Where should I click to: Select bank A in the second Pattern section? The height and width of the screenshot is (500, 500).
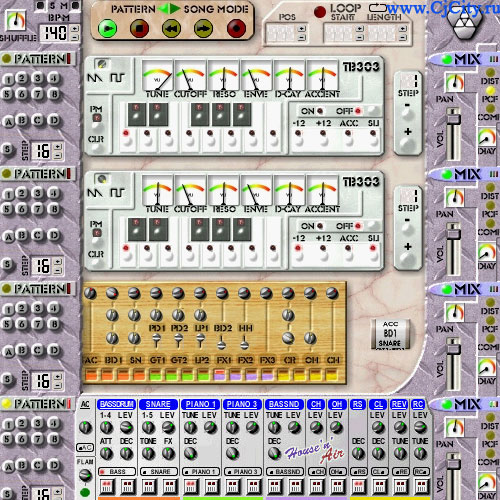pos(8,236)
